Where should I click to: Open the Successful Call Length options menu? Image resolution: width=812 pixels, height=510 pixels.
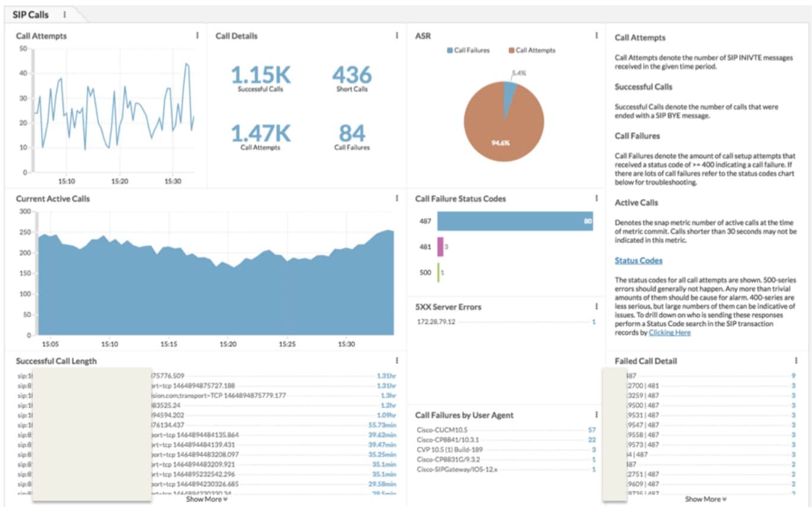click(397, 360)
